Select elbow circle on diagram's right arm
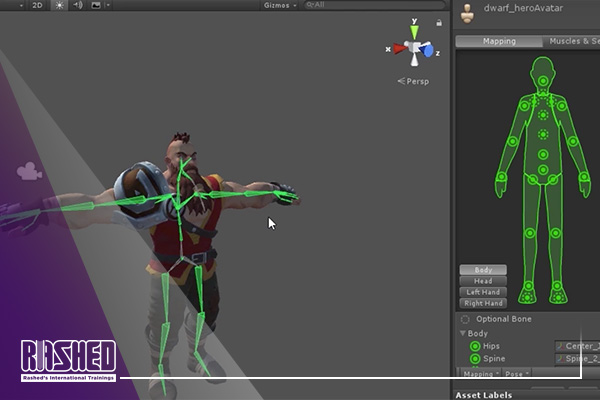This screenshot has height=400, width=600. click(573, 141)
